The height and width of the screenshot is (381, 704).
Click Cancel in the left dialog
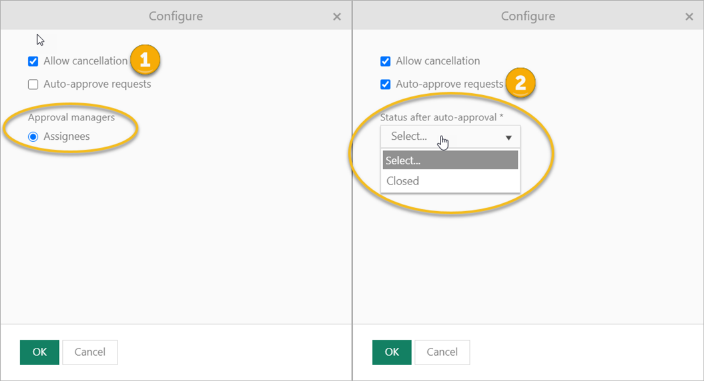pyautogui.click(x=90, y=352)
